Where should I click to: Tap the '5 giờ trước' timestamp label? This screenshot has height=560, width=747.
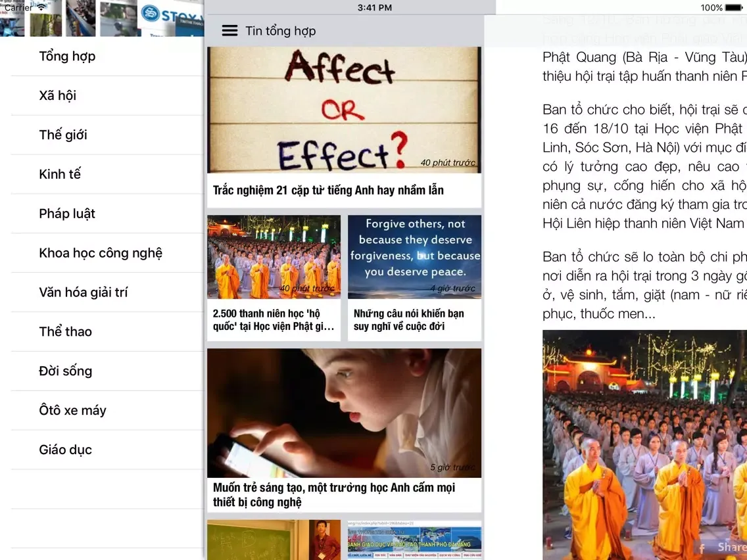[452, 467]
